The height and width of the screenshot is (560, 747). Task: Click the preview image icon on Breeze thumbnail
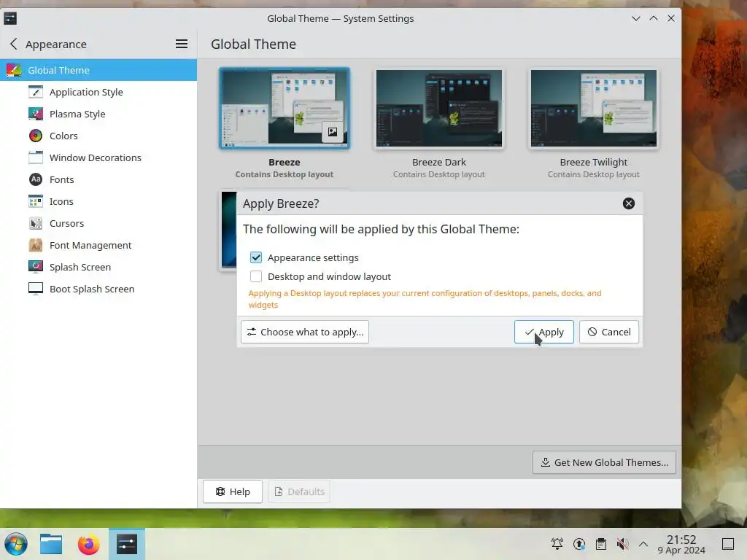click(333, 133)
